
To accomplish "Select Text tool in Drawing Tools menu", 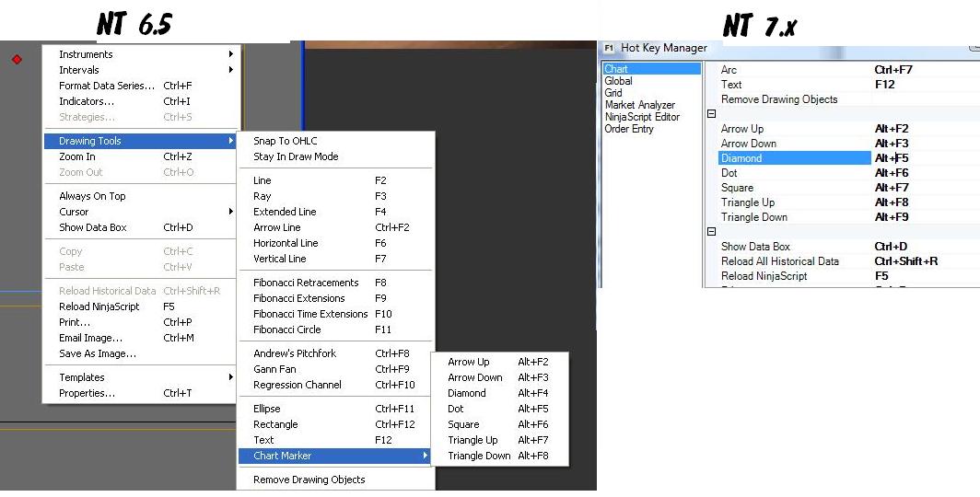I will click(x=336, y=440).
